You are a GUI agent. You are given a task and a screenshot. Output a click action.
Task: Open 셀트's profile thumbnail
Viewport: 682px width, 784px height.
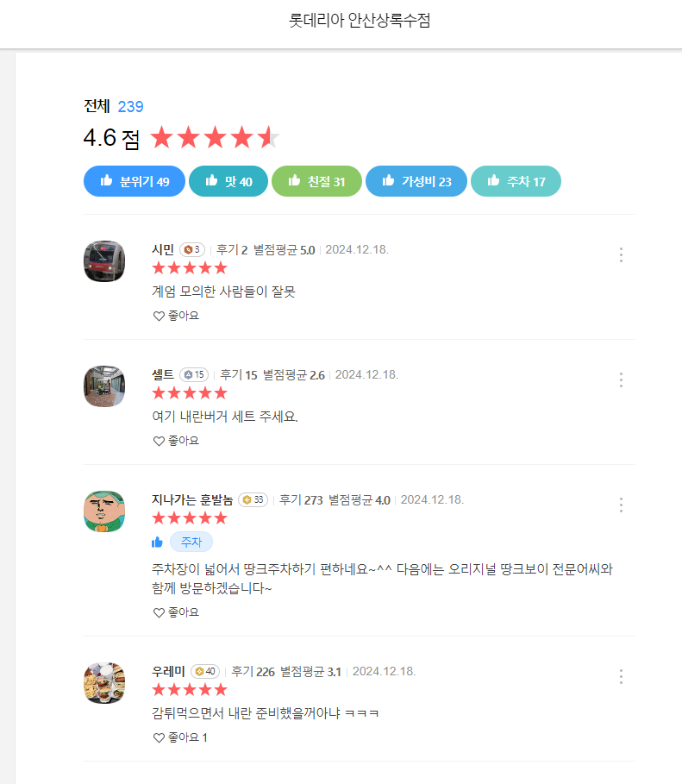tap(104, 386)
